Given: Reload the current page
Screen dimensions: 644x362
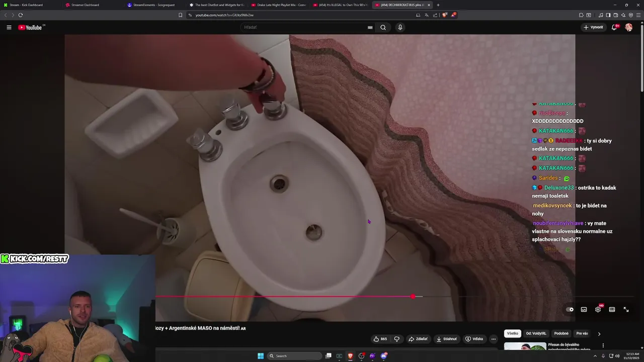Looking at the screenshot, I should (x=21, y=15).
